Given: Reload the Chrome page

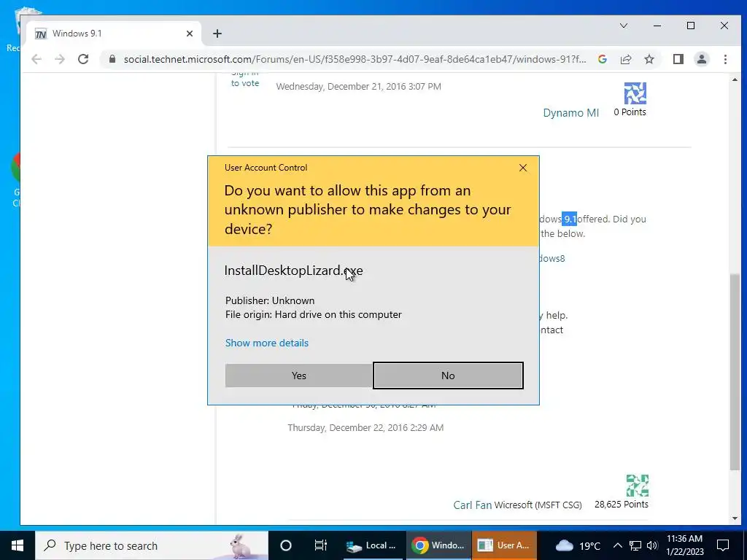Looking at the screenshot, I should [x=83, y=59].
